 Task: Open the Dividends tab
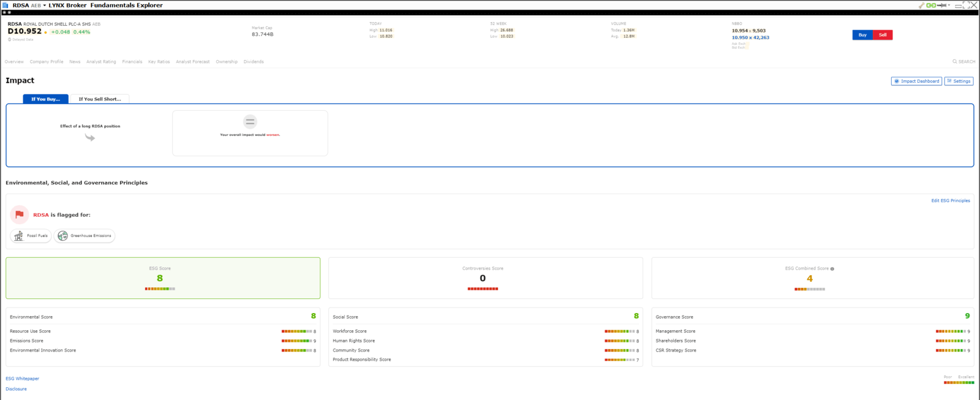[254, 61]
